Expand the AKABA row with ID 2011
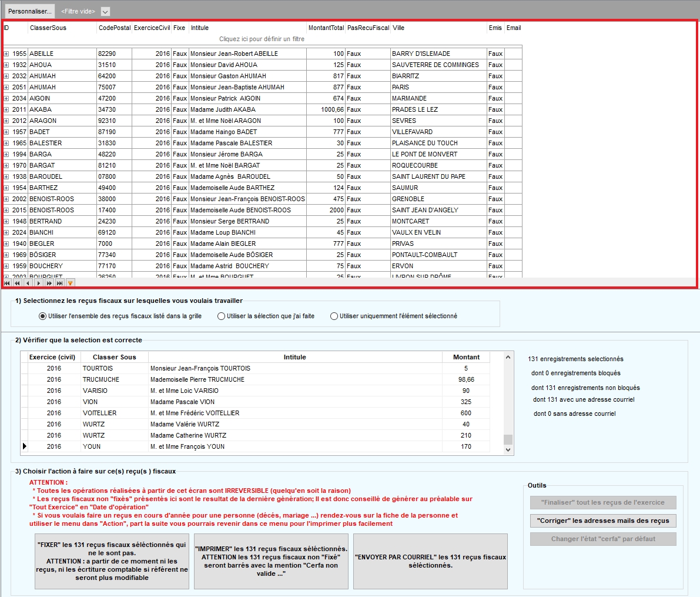 [x=6, y=110]
